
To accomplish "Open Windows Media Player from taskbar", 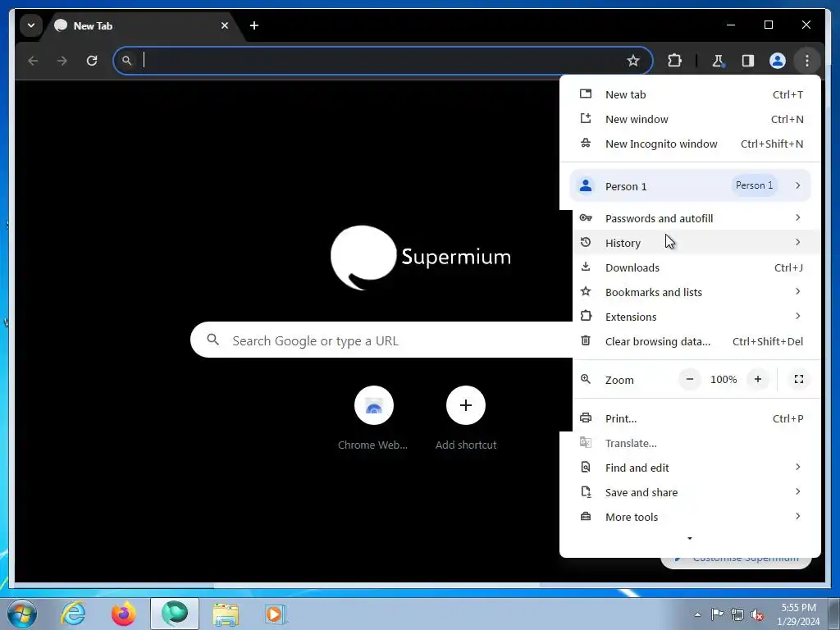I will pos(276,614).
